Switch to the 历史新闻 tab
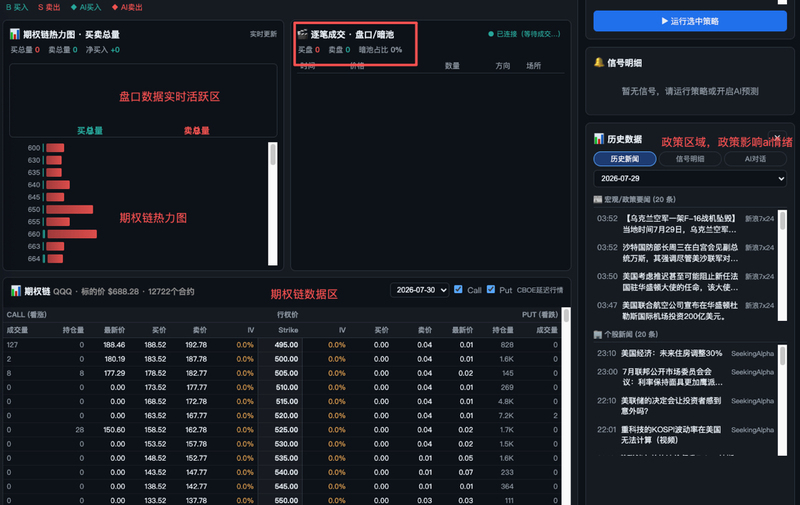This screenshot has width=800, height=505. pyautogui.click(x=625, y=159)
